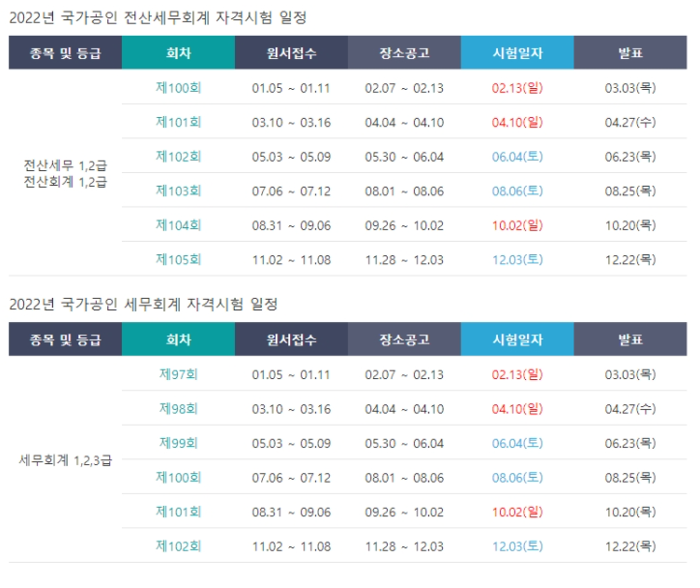Click '05.30 ~ 06.04' in the 제99회 row

[x=404, y=443]
